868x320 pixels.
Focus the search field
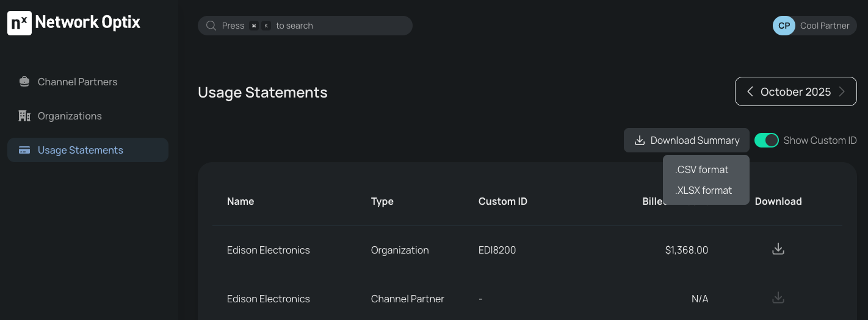click(x=305, y=26)
